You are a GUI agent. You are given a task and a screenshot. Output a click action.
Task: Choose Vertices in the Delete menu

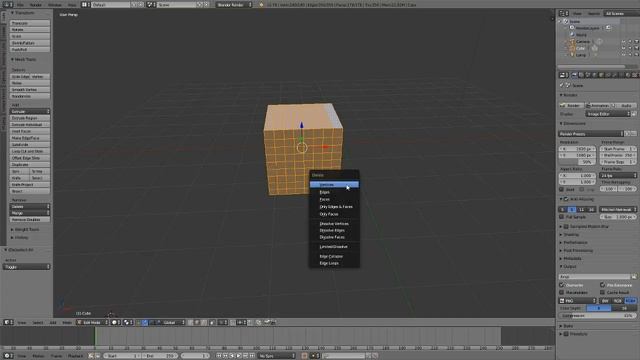tap(334, 185)
